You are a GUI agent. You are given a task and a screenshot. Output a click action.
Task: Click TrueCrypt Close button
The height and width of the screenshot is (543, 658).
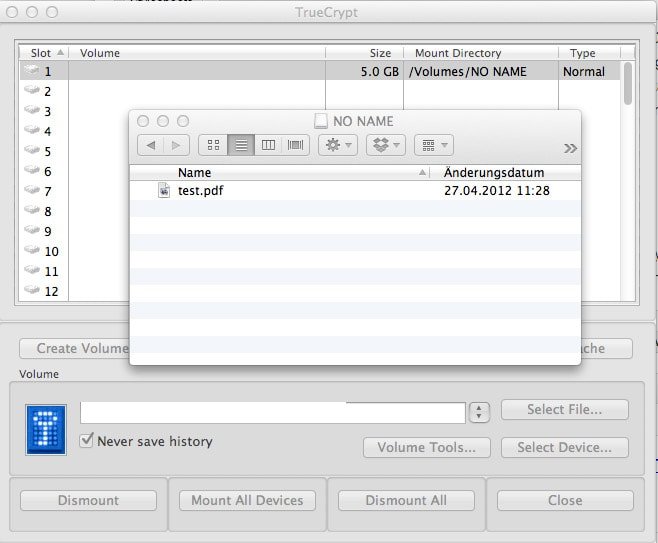565,500
